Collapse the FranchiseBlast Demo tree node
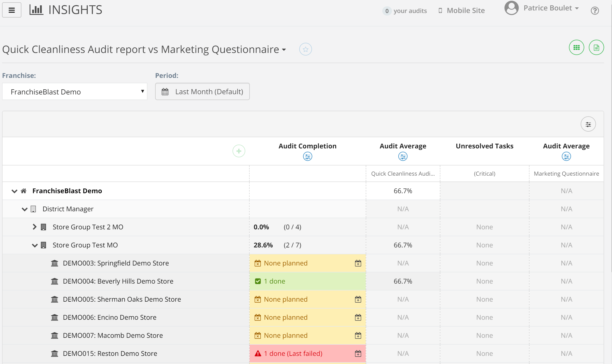The height and width of the screenshot is (364, 612). [15, 191]
